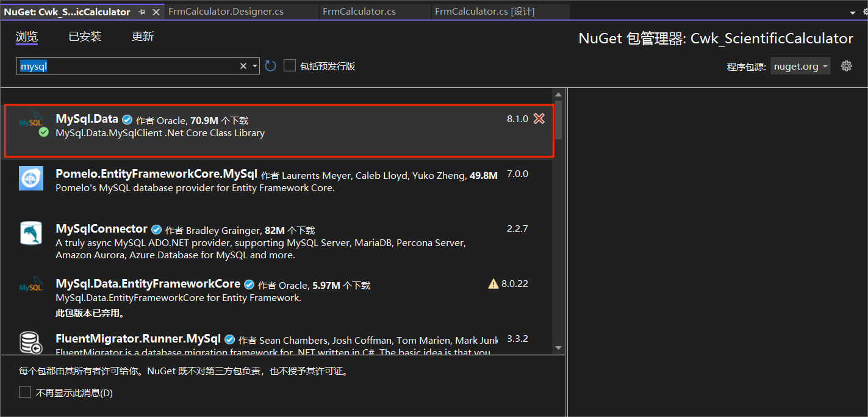Close the NuGet Cwk_S...icCalculator tab
Viewport: 868px width, 417px height.
coord(156,12)
